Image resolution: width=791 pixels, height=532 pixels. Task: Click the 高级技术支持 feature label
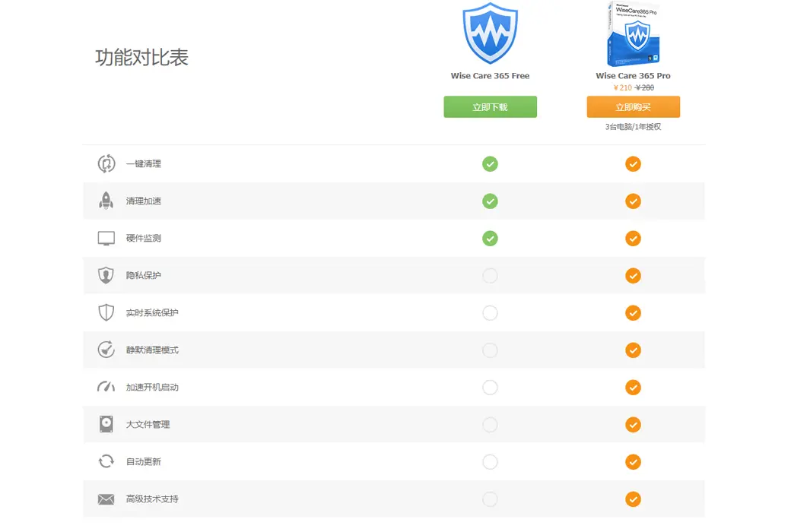pyautogui.click(x=152, y=499)
